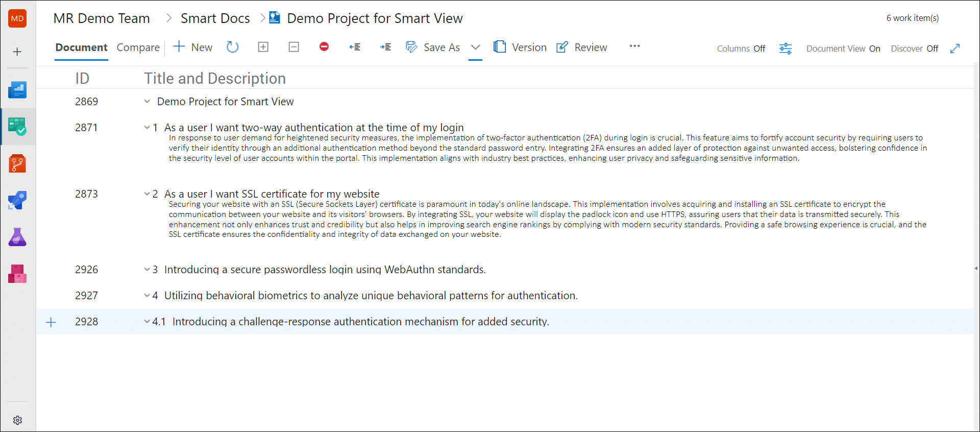Open Repos from the sidebar
This screenshot has height=432, width=980.
point(17,163)
